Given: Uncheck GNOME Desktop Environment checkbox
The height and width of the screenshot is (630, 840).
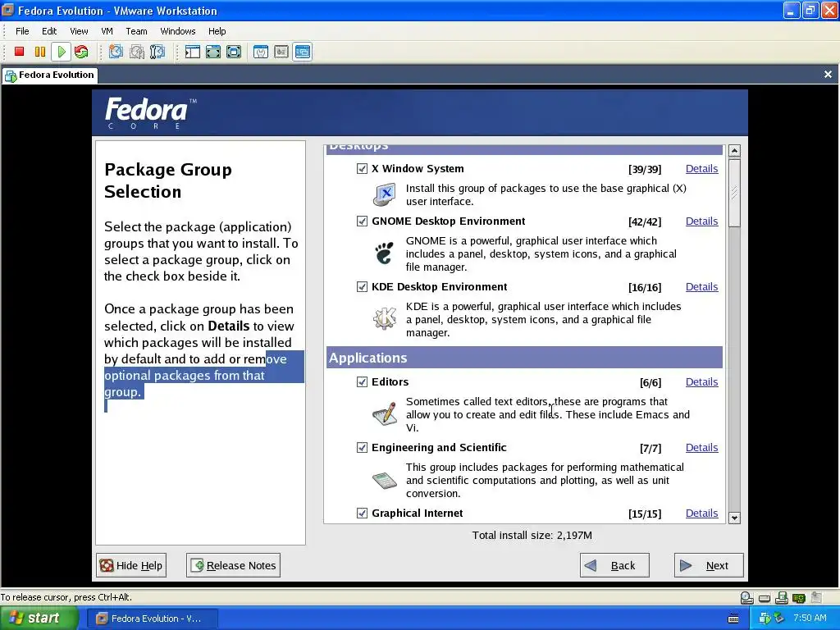Looking at the screenshot, I should (x=362, y=221).
